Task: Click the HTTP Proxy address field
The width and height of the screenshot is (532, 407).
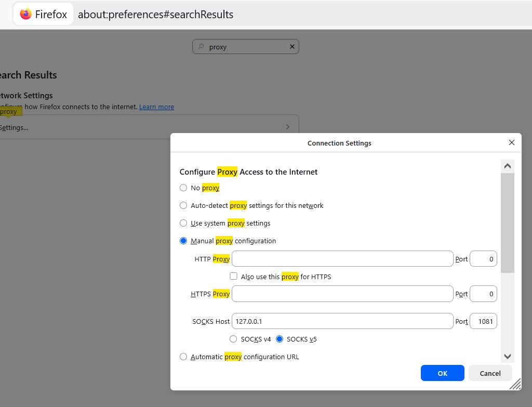Action: (342, 259)
